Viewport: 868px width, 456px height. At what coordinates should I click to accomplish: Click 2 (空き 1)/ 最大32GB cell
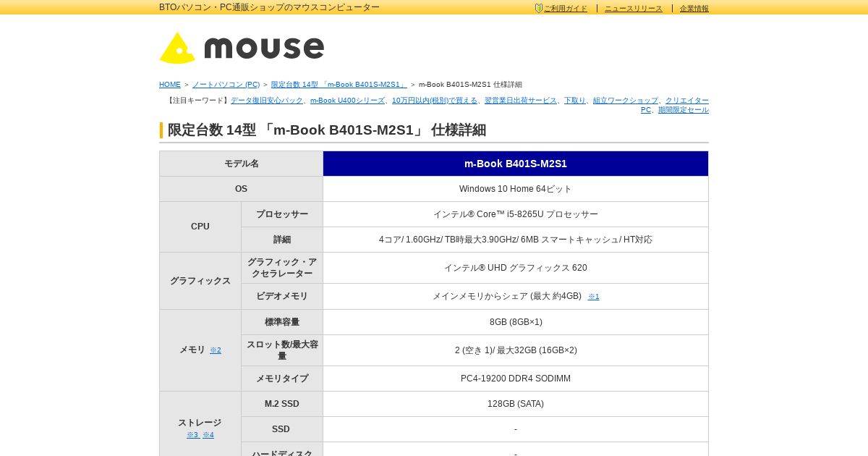click(516, 350)
